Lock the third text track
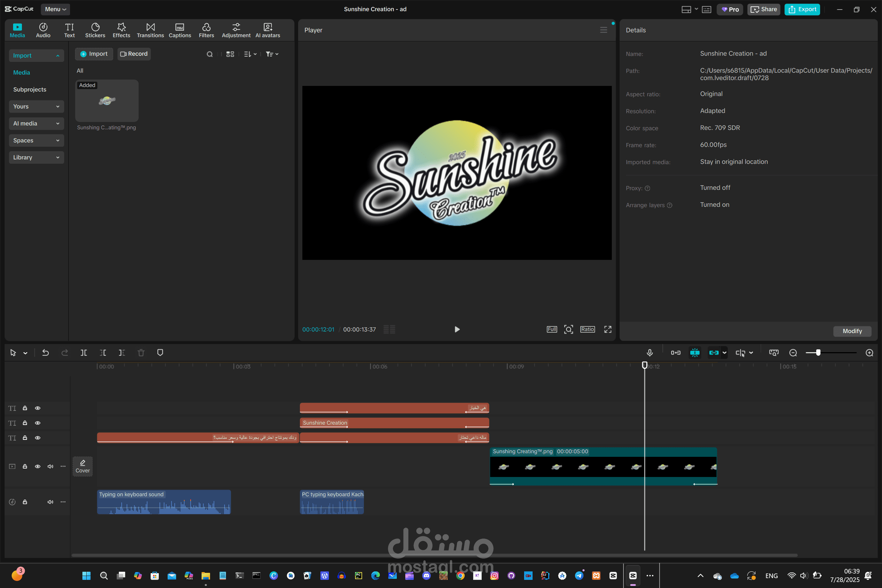This screenshot has height=588, width=882. click(x=25, y=438)
